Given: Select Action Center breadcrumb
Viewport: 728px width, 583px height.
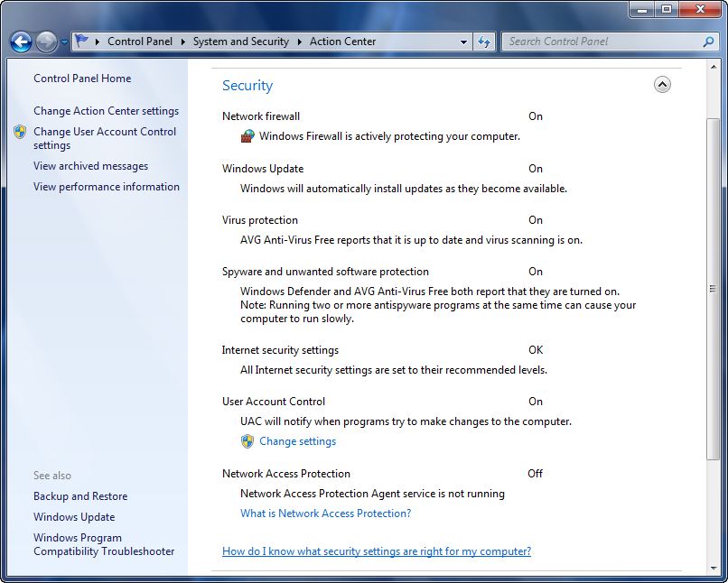Looking at the screenshot, I should point(342,42).
